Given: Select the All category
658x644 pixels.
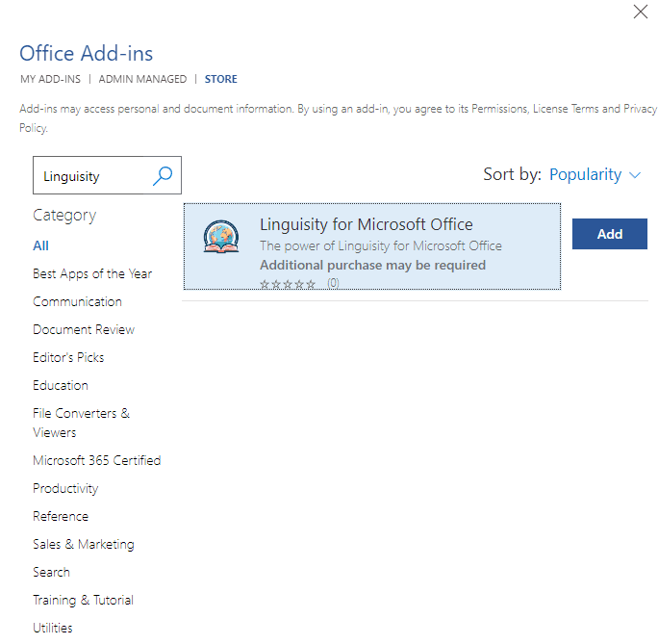Looking at the screenshot, I should coord(40,245).
